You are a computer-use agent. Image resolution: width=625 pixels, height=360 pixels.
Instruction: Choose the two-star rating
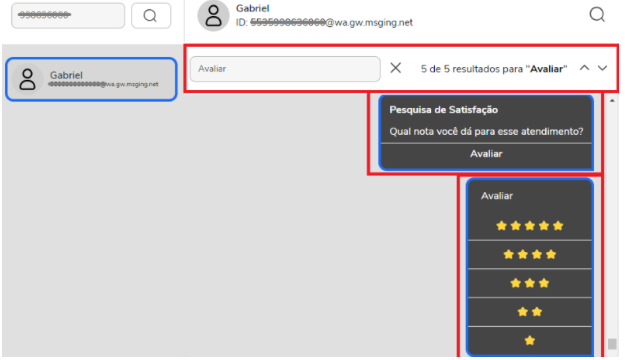[529, 312]
